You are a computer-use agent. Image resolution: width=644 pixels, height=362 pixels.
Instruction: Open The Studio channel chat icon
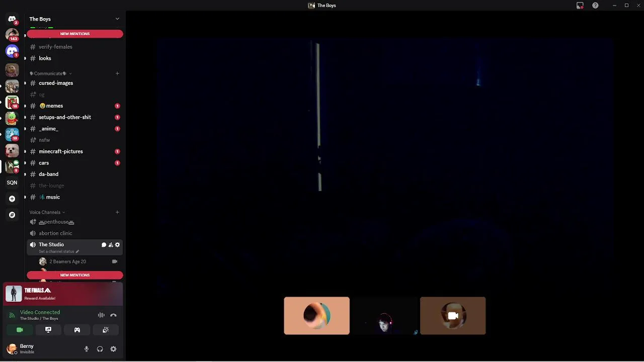[x=104, y=245]
